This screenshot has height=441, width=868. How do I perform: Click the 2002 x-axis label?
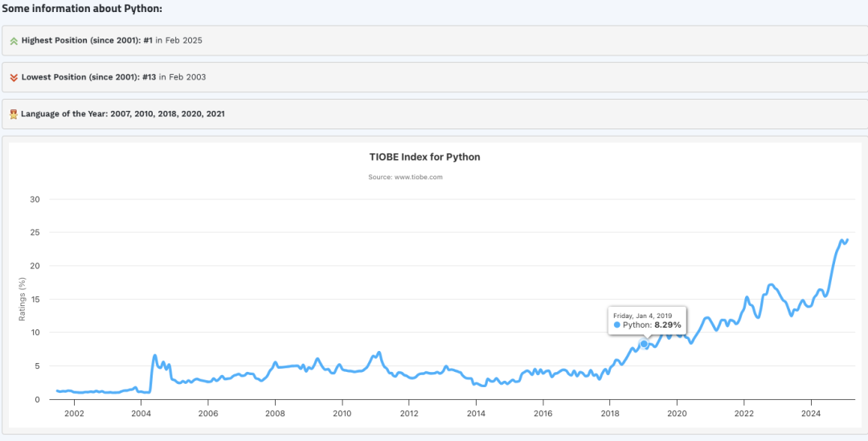click(x=74, y=413)
